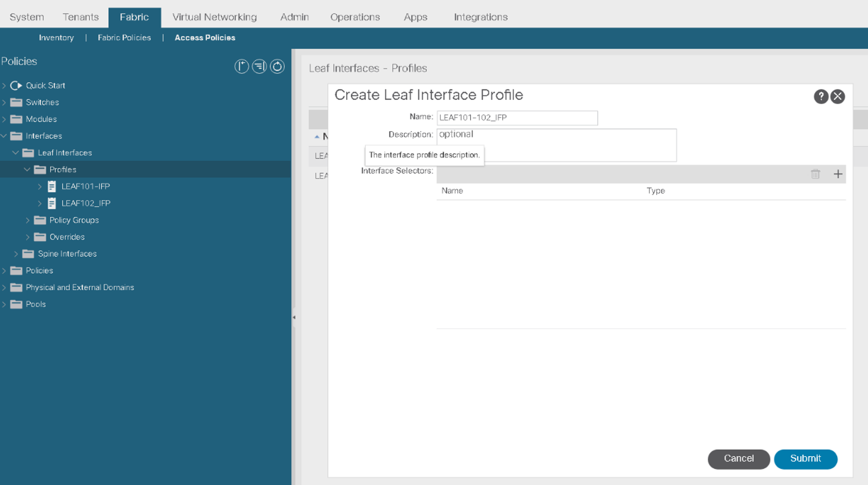Open the Operations tab
The image size is (868, 485).
355,17
